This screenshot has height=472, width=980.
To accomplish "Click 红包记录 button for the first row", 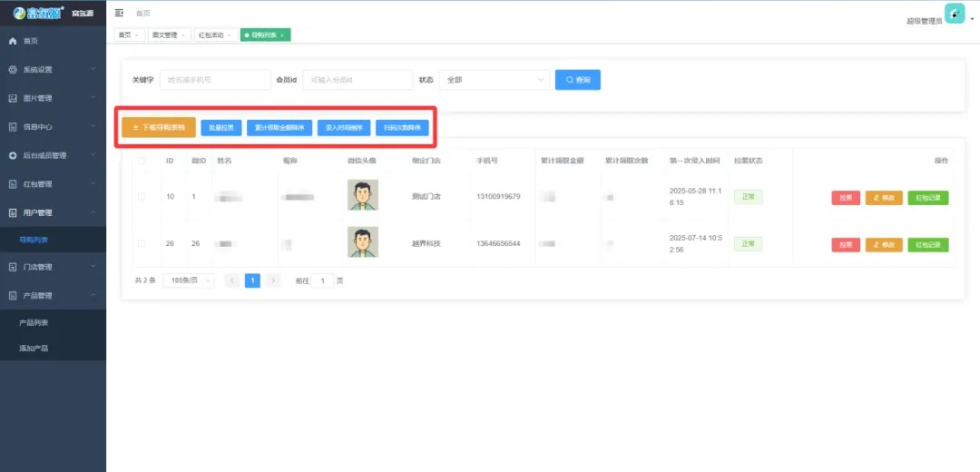I will [x=927, y=198].
